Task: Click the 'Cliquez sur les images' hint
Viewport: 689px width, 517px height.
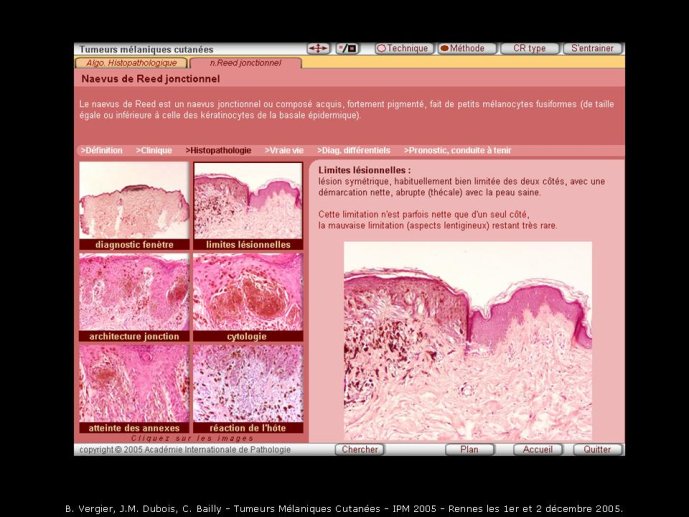Action: (x=193, y=438)
